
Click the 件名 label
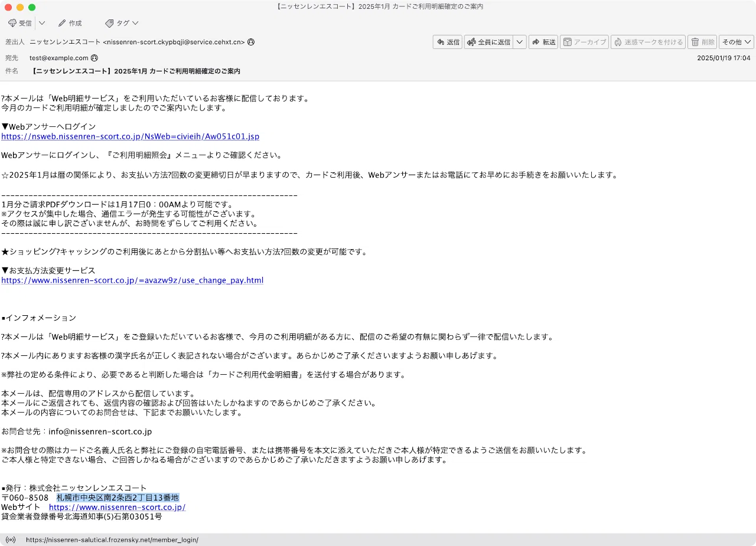pyautogui.click(x=12, y=71)
